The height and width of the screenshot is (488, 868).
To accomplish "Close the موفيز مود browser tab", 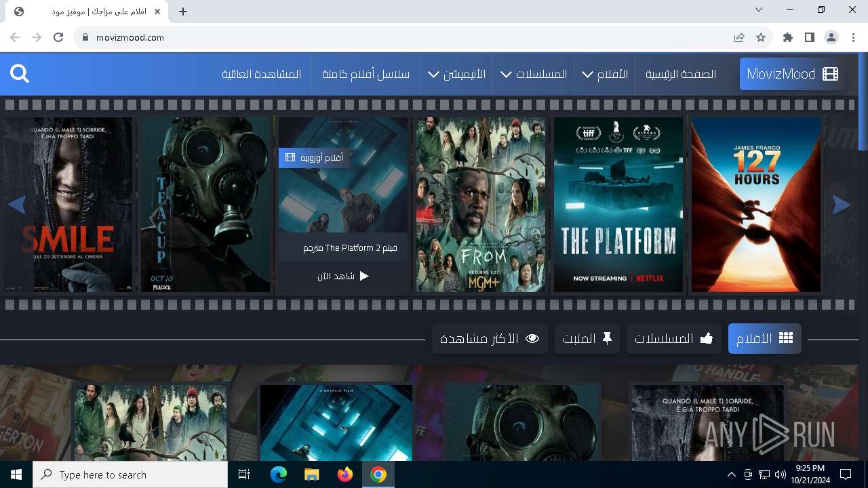I will pyautogui.click(x=157, y=12).
